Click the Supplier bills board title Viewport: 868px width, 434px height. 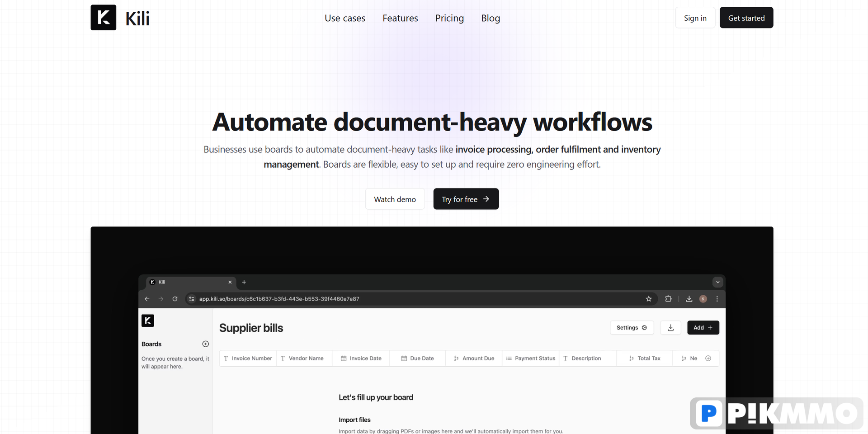[x=251, y=328]
